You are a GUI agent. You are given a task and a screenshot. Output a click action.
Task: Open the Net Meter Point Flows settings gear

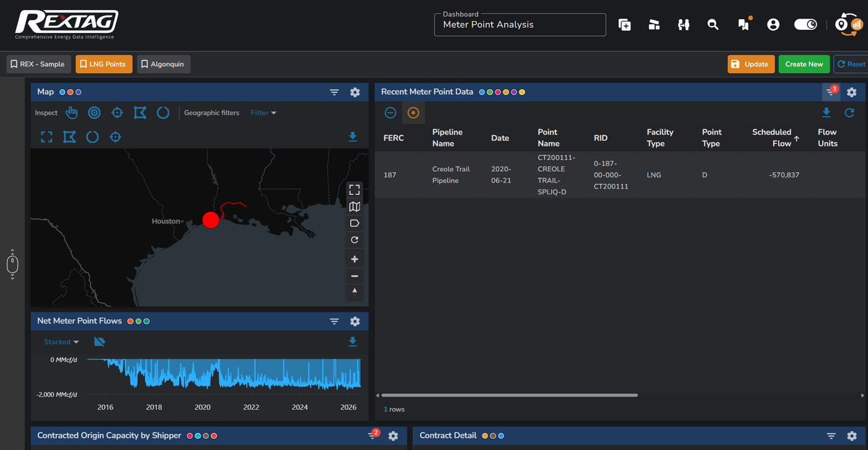click(x=355, y=321)
